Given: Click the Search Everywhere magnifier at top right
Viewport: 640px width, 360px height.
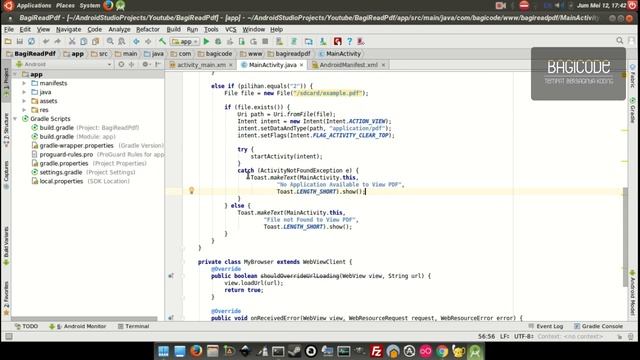Looking at the screenshot, I should [x=620, y=40].
